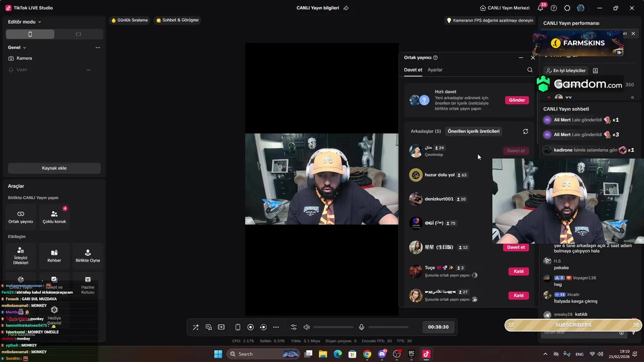Mute the speaker volume icon
644x362 pixels.
(x=306, y=327)
